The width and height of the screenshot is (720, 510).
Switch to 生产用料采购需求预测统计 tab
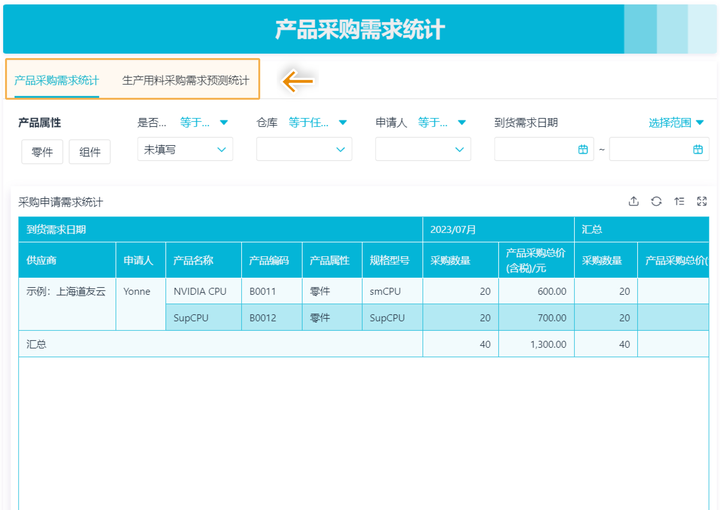click(185, 80)
